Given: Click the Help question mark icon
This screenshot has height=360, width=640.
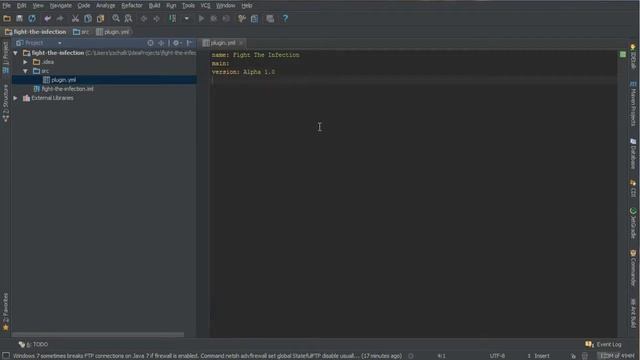Looking at the screenshot, I should pos(285,18).
